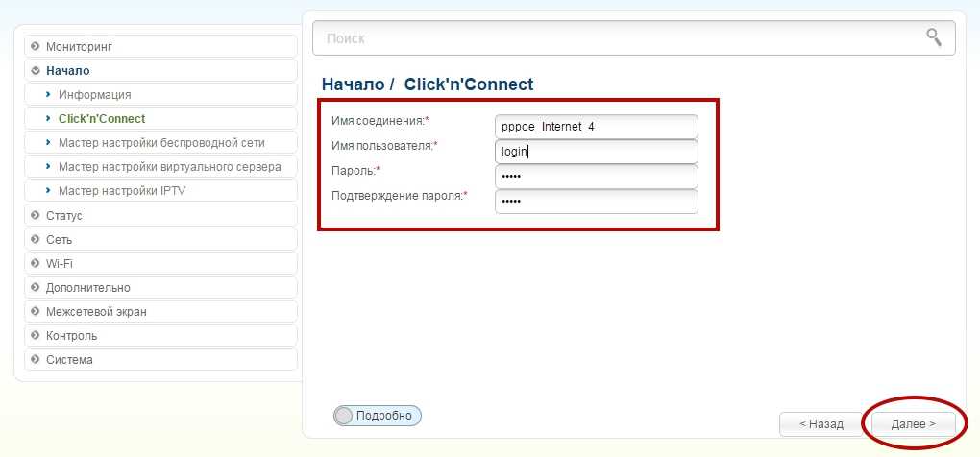Image resolution: width=980 pixels, height=457 pixels.
Task: Focus the Поиск search field
Action: 615,38
